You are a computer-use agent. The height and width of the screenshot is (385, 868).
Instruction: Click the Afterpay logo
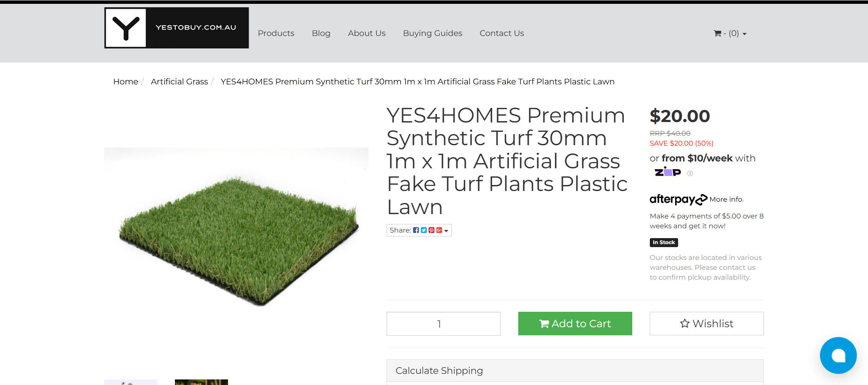point(678,200)
